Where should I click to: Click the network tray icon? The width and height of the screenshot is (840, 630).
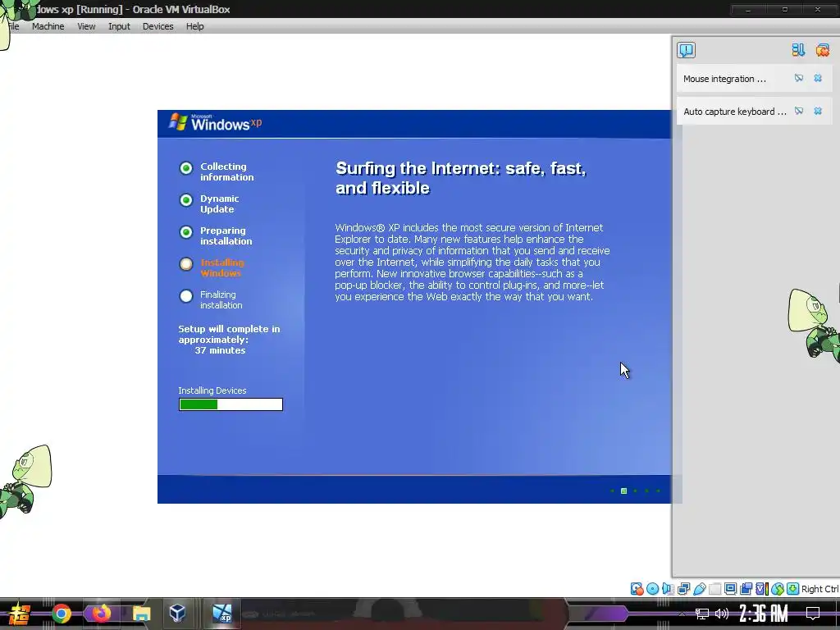tap(702, 614)
